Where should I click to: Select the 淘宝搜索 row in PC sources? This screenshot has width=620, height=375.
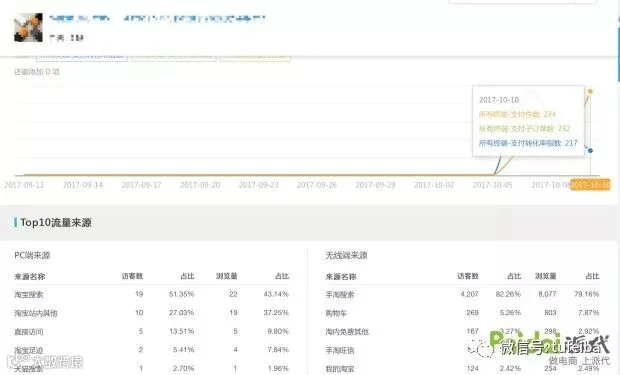(152, 294)
